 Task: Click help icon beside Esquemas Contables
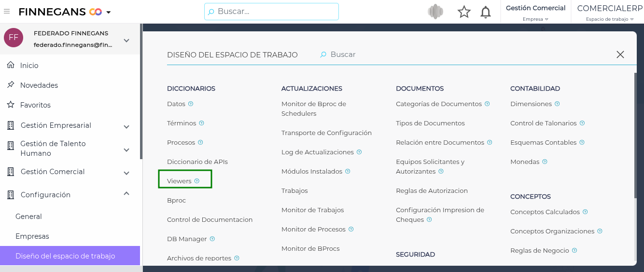582,142
